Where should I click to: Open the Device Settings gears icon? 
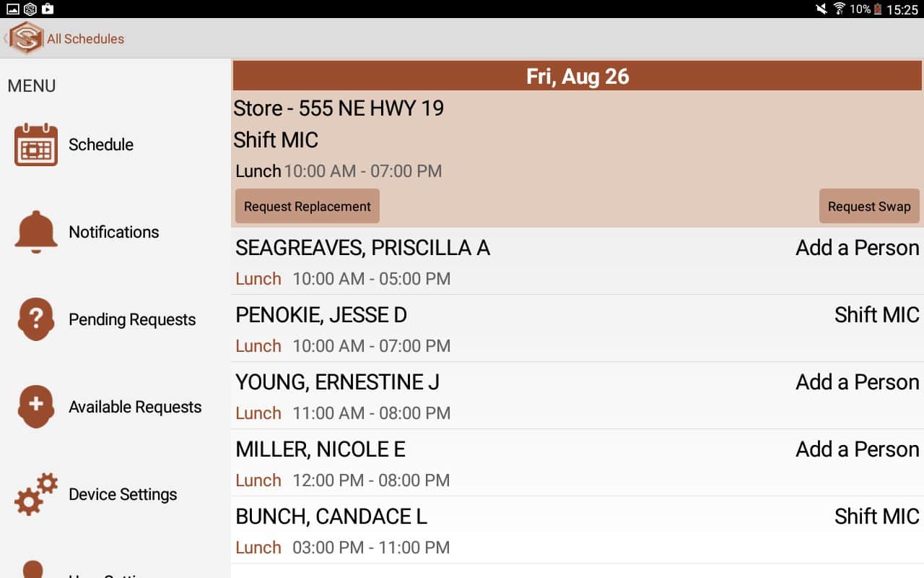[36, 494]
